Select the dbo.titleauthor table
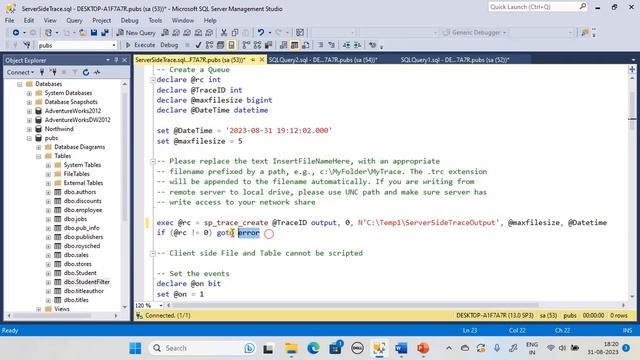 (84, 291)
